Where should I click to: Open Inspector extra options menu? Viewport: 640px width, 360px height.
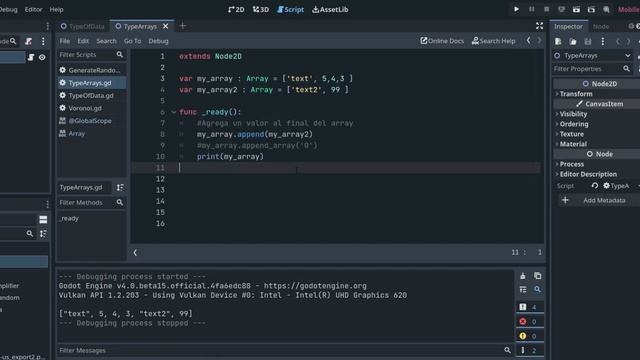coord(603,41)
